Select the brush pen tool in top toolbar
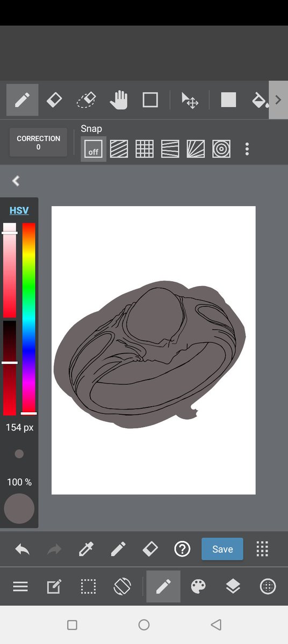This screenshot has height=644, width=288. point(22,100)
